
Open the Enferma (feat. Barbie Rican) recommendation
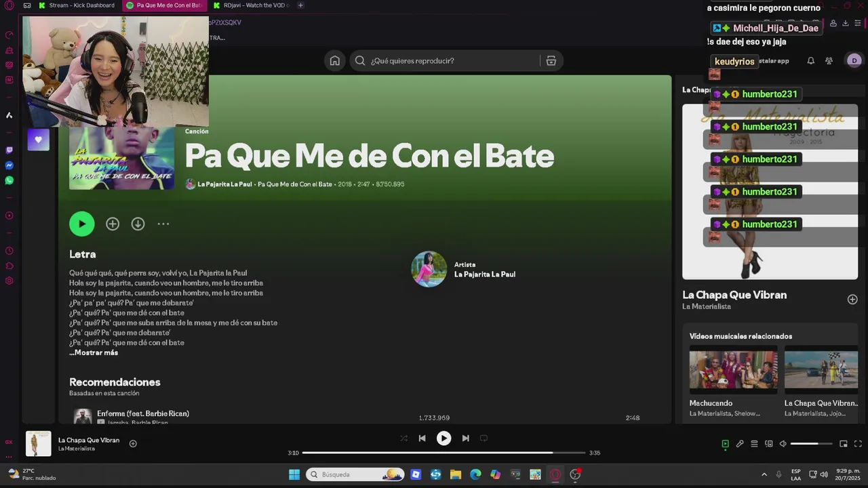(143, 413)
